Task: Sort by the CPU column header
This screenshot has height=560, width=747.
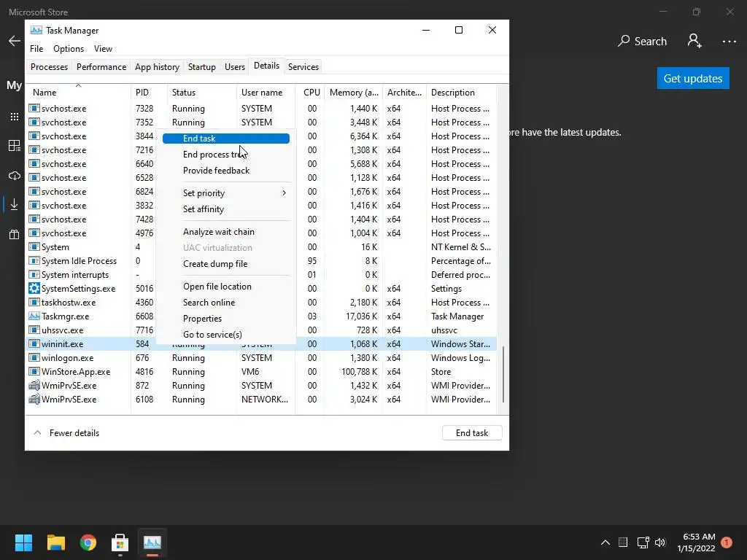Action: [x=310, y=93]
